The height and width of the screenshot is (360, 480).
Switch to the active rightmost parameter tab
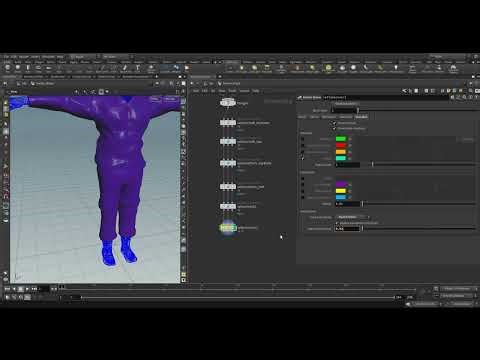(x=361, y=117)
